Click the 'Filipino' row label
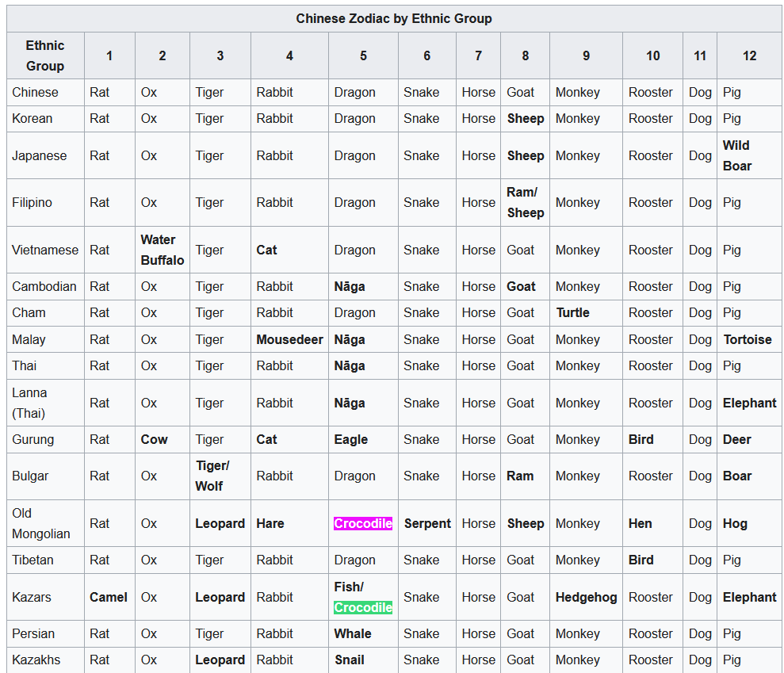The height and width of the screenshot is (673, 784). 32,202
